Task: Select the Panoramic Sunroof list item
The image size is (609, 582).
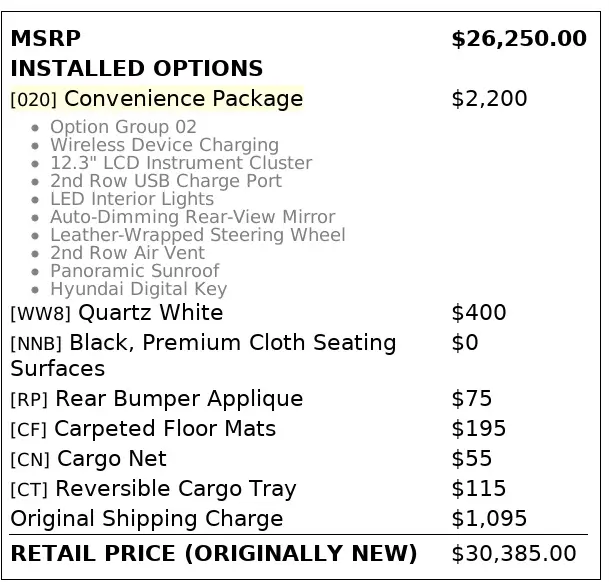Action: [134, 271]
